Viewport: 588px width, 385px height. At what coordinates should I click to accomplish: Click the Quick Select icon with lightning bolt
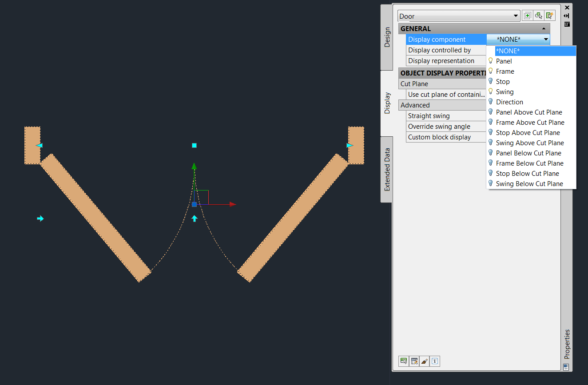click(x=550, y=16)
